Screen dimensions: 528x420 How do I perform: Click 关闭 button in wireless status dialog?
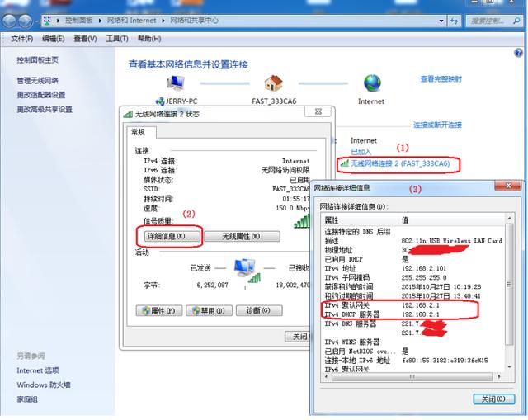click(298, 337)
